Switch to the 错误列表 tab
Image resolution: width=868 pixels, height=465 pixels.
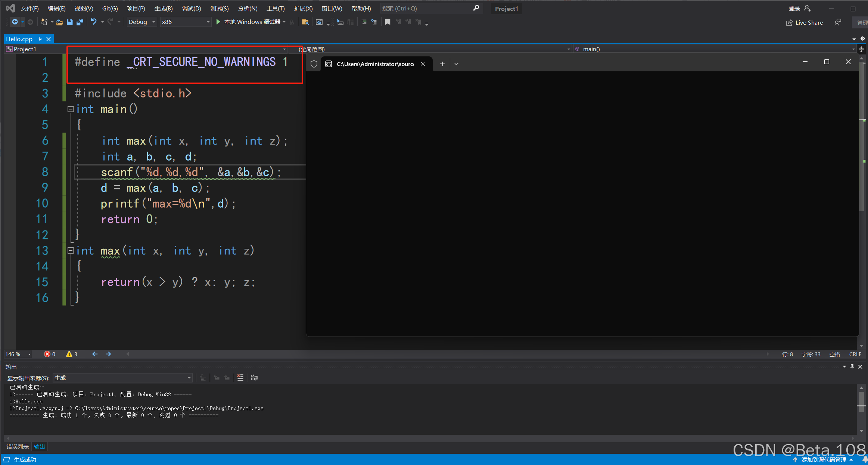pyautogui.click(x=17, y=446)
